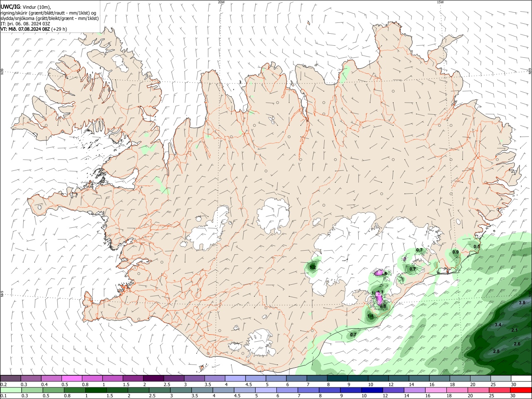Click the 2.6 precipitation value offshore
This screenshot has height=399, width=532.
coord(517,344)
